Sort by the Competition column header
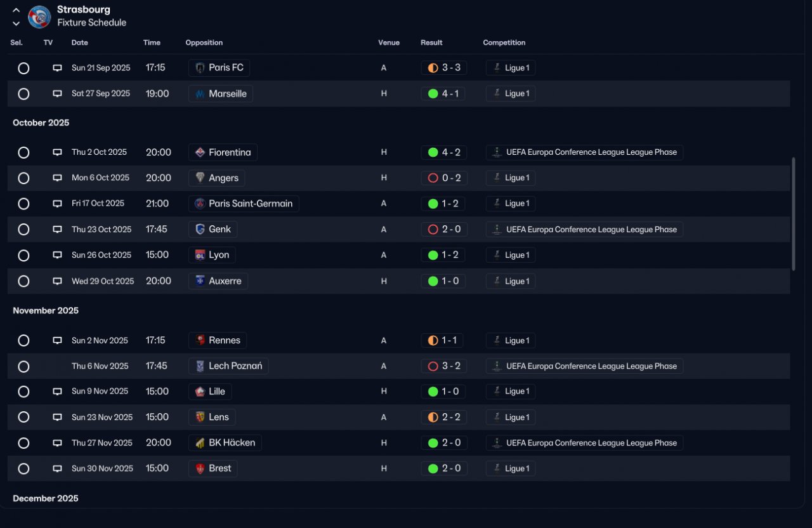The image size is (812, 528). tap(504, 43)
